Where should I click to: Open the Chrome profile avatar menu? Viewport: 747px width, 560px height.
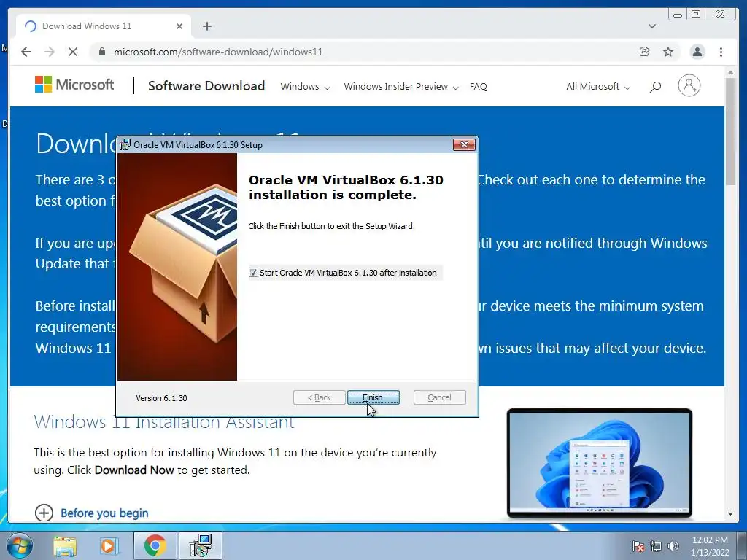pos(697,52)
